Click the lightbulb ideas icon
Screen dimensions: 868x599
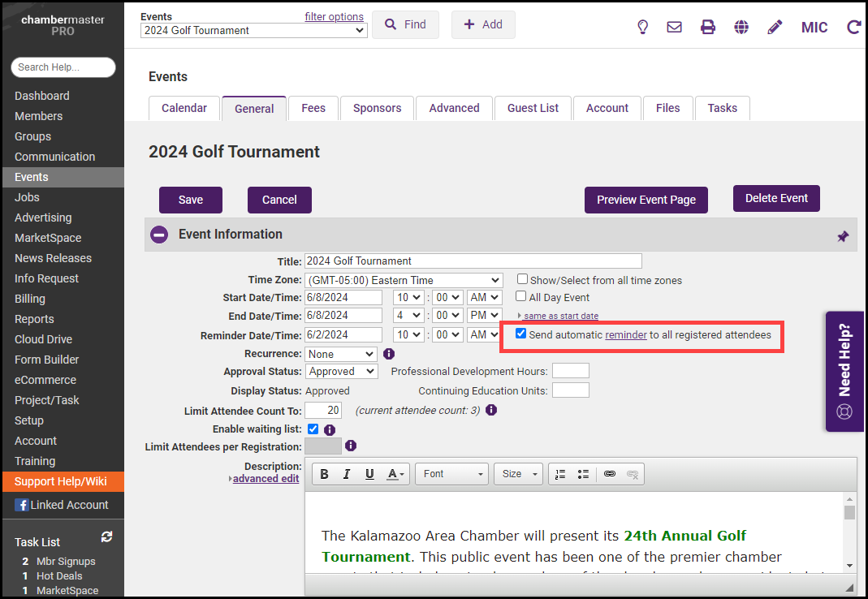642,27
